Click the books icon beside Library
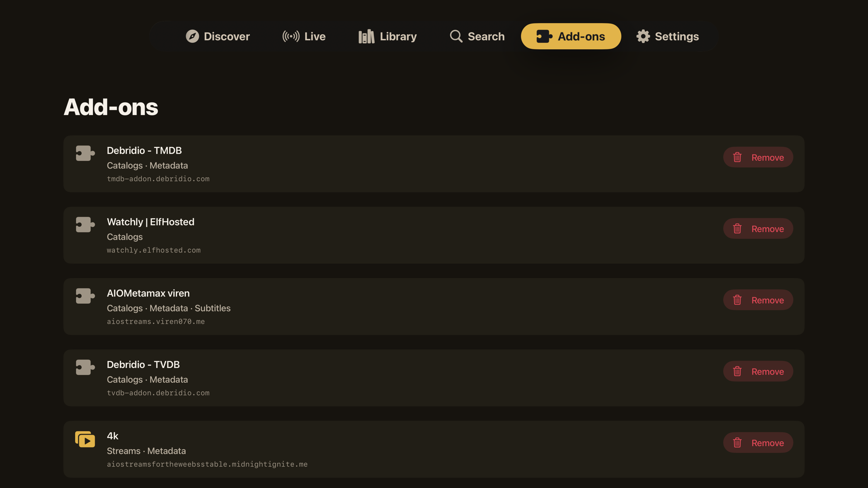 click(366, 36)
